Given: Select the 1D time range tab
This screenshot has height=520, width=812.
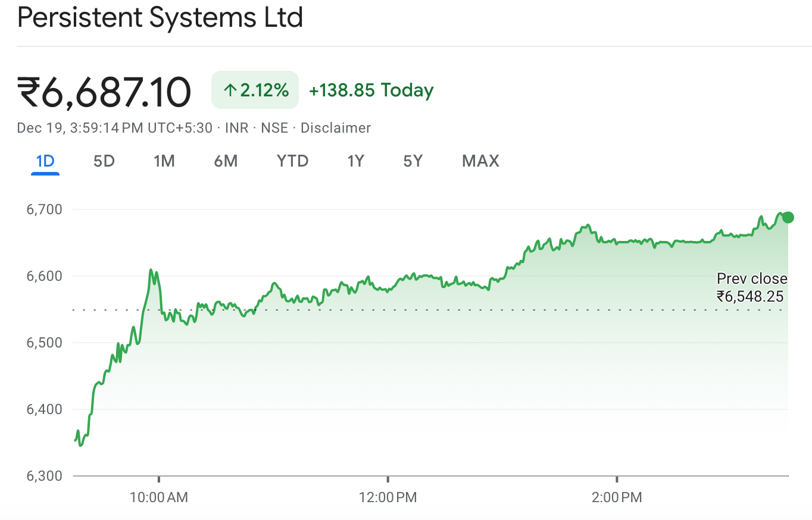Looking at the screenshot, I should (45, 161).
